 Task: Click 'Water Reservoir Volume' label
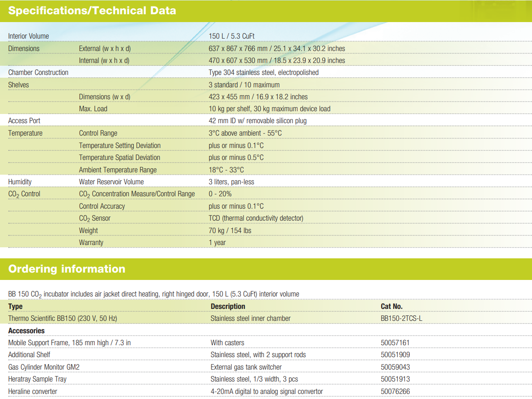(x=111, y=182)
